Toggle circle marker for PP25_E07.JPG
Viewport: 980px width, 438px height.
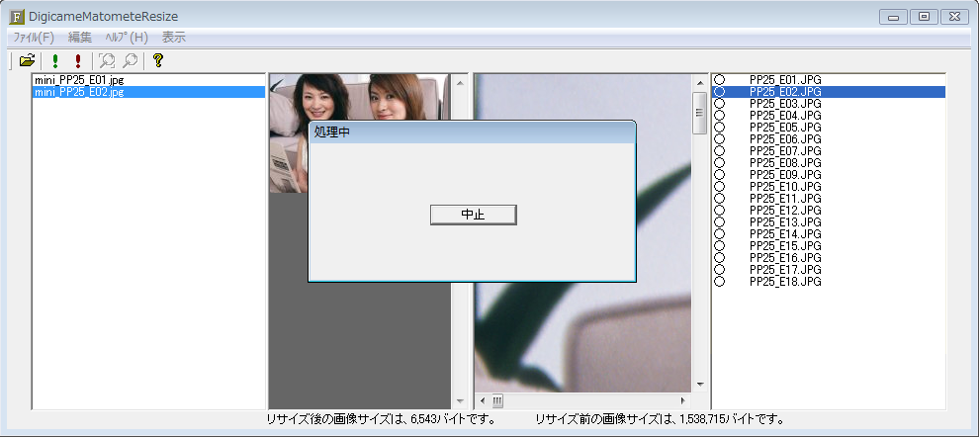pos(719,151)
